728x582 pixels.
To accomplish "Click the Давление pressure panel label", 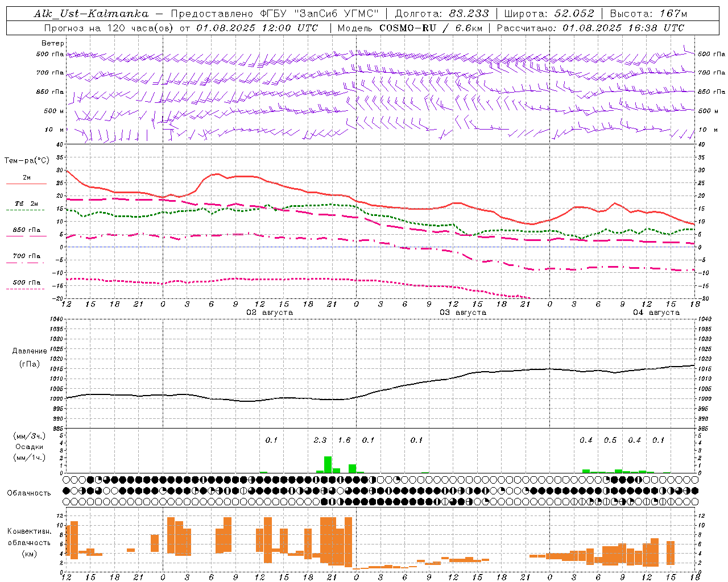I will pos(29,351).
